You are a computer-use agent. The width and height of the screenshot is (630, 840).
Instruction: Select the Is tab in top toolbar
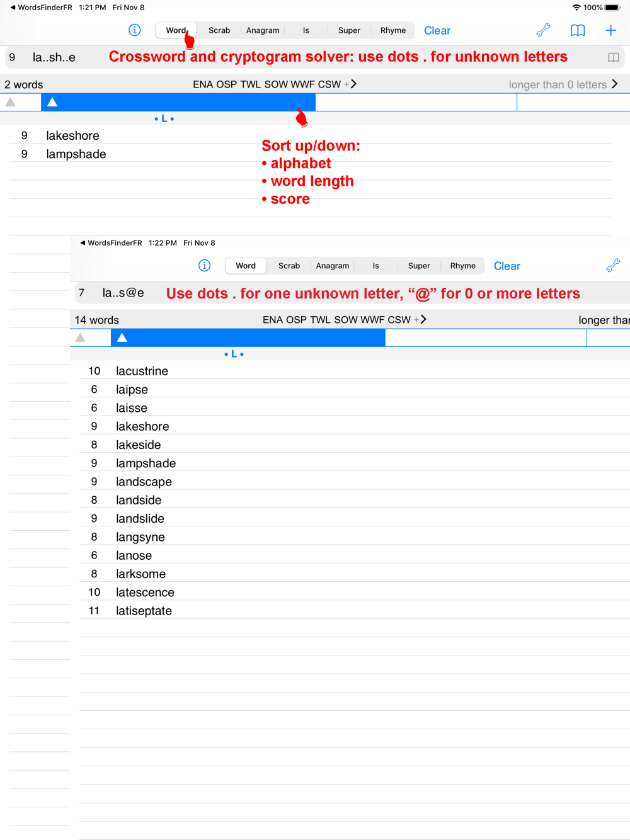[x=306, y=30]
